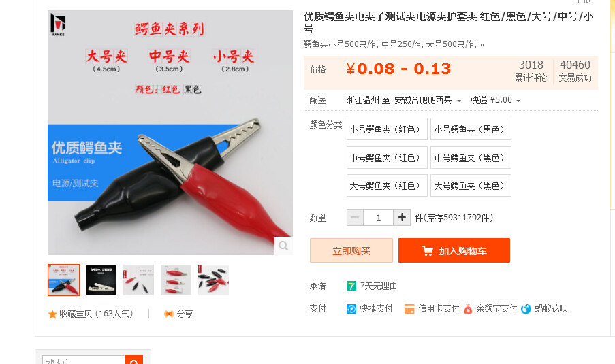Image resolution: width=615 pixels, height=364 pixels.
Task: Expand the 快递 ¥5.00 shipping dropdown
Action: point(496,100)
